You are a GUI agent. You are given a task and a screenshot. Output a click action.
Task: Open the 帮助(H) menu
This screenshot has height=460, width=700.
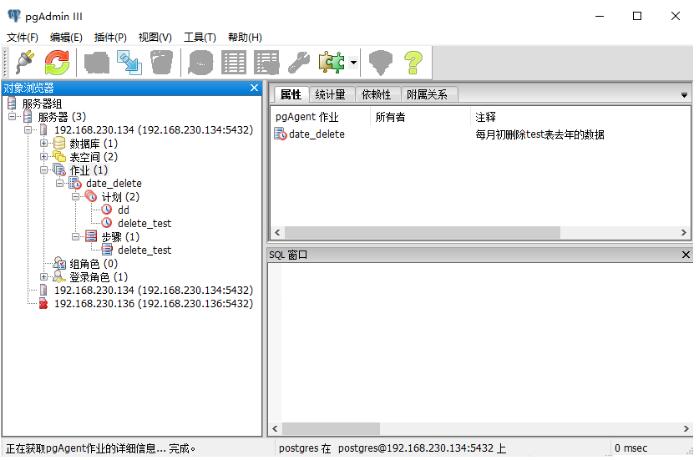coord(245,38)
